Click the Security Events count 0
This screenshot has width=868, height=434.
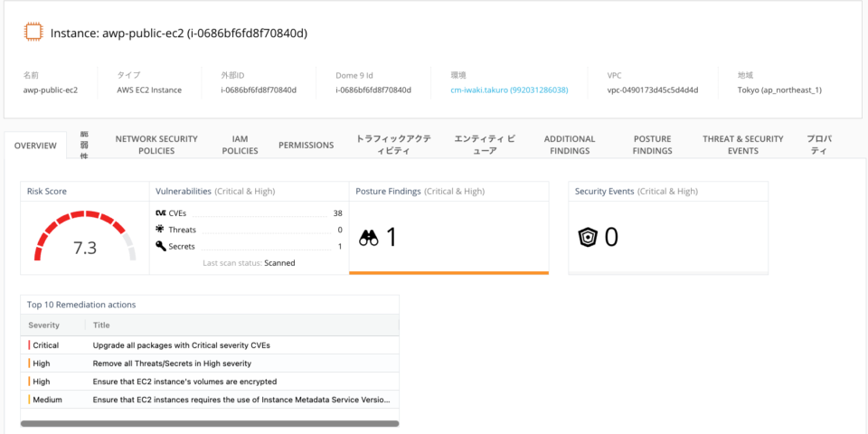pos(611,238)
